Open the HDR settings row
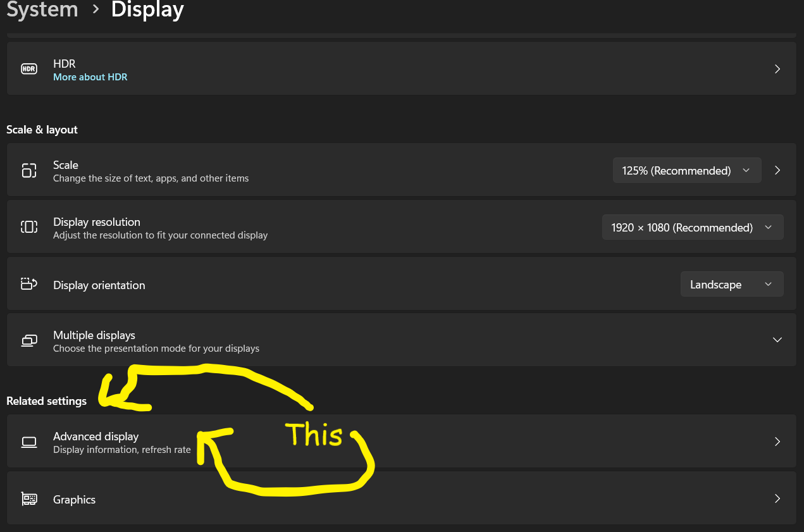Screen dimensions: 804x532 tap(401, 68)
